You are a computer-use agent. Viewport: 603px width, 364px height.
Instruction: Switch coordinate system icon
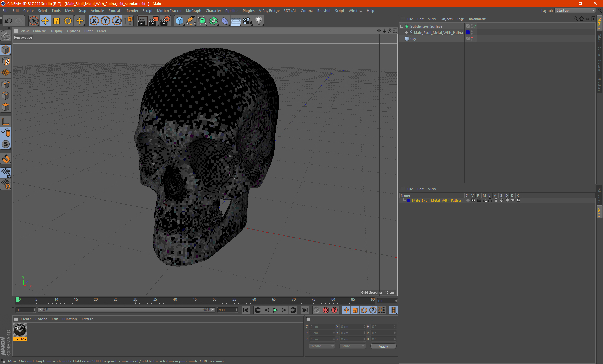tap(128, 21)
